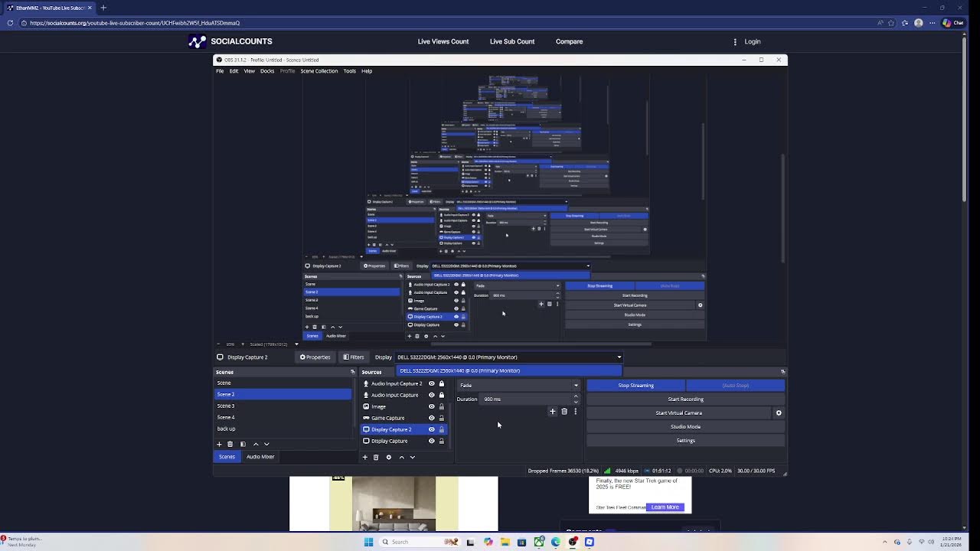Toggle visibility of Audio Input Capture 2
The width and height of the screenshot is (980, 551).
coord(431,383)
